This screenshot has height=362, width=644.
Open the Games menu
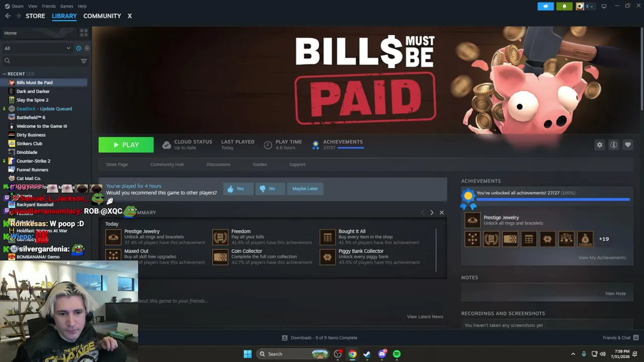(66, 6)
